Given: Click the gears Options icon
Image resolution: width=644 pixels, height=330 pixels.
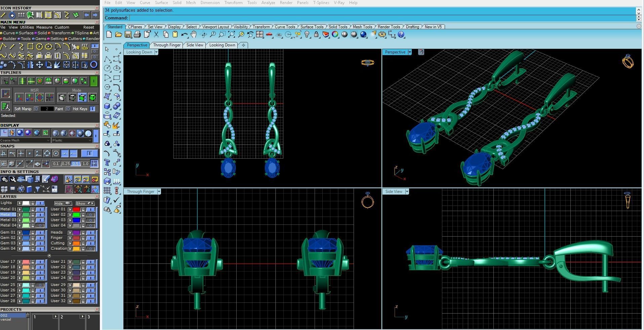Looking at the screenshot, I should click(x=382, y=34).
